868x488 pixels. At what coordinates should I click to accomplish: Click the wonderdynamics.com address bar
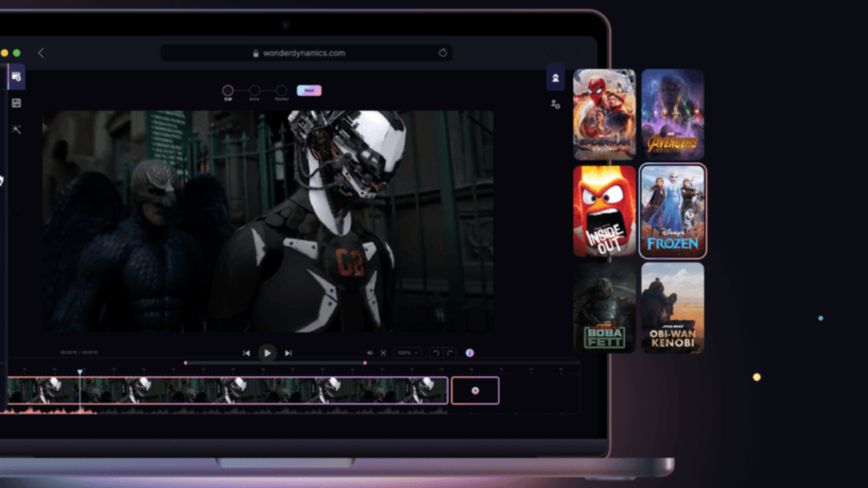tap(306, 53)
